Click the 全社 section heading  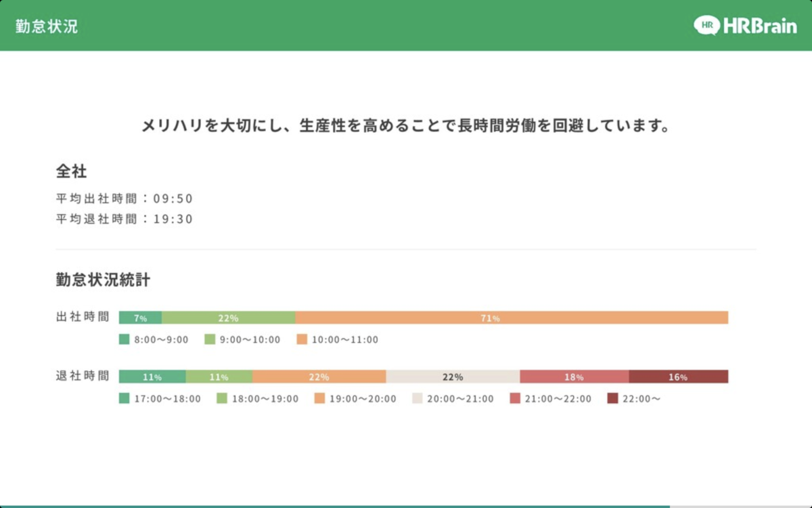pyautogui.click(x=71, y=171)
